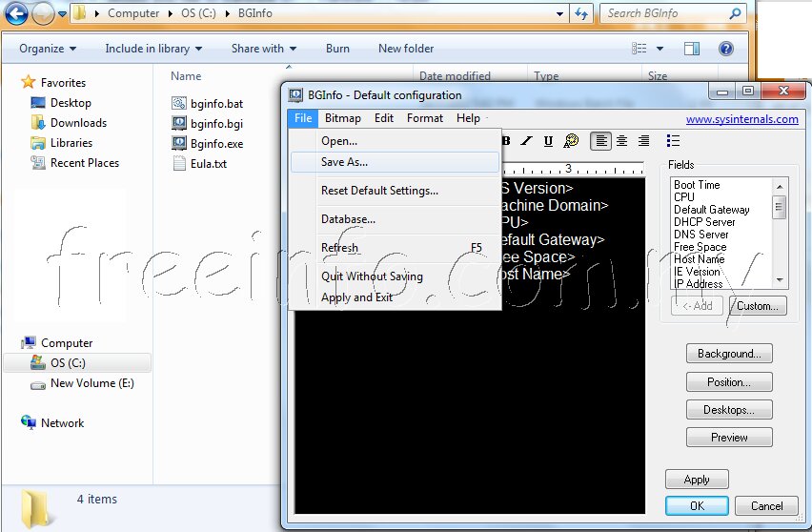Viewport: 812px width, 532px height.
Task: Open the Edit menu in BGInfo
Action: click(384, 118)
